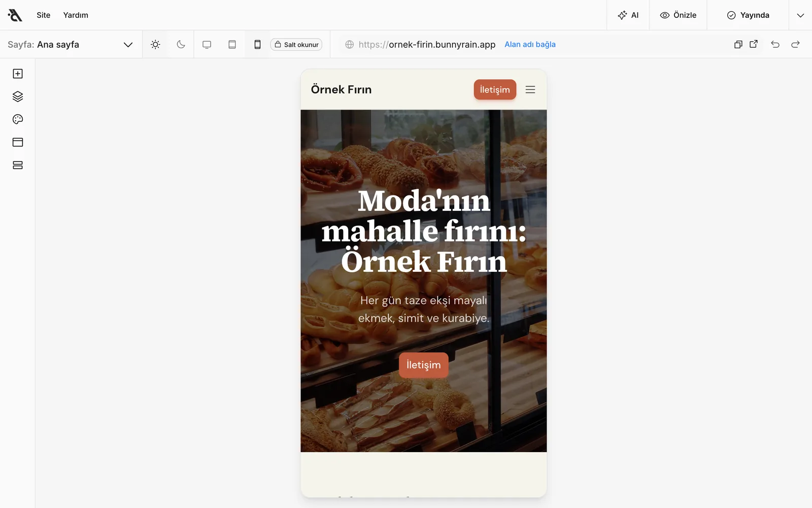The width and height of the screenshot is (812, 508).
Task: Click the subtitle Her gün taze ekşi mayalı
Action: pyautogui.click(x=424, y=309)
